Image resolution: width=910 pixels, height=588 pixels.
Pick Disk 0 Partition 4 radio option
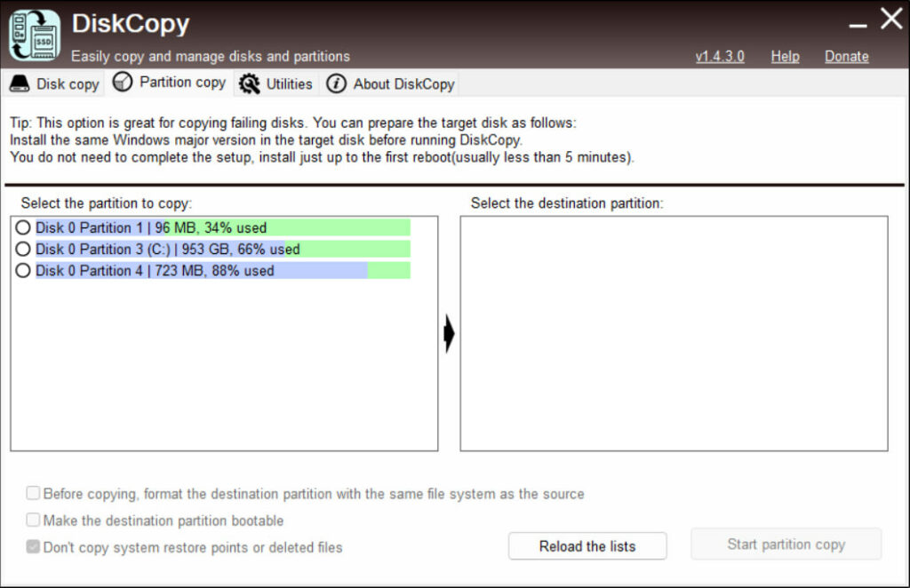(23, 270)
